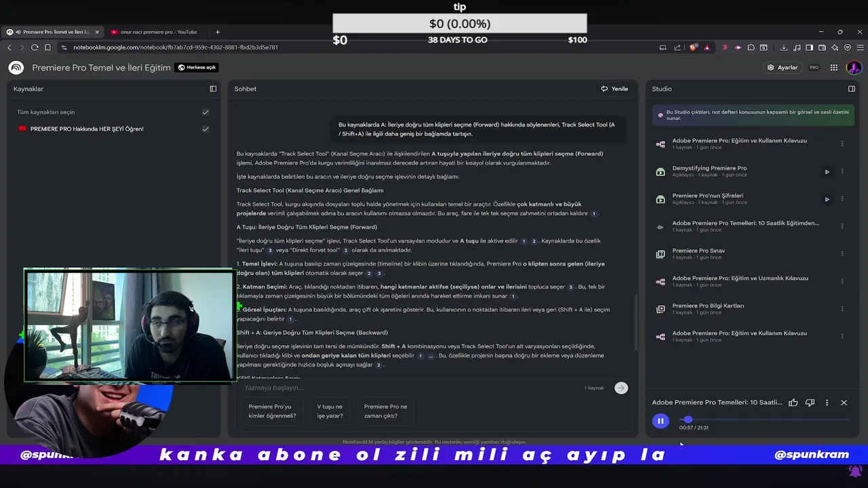This screenshot has width=868, height=488.
Task: Bookmark this page with the bookmark icon
Action: pyautogui.click(x=47, y=47)
